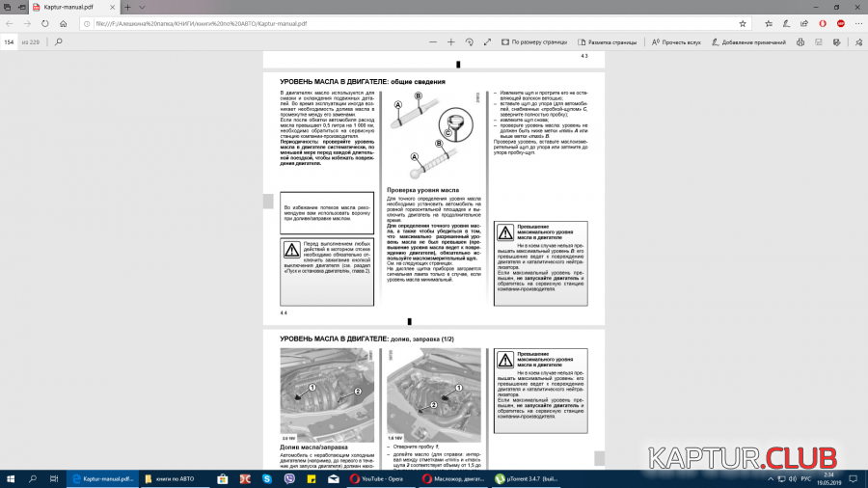Open volume control in system tray
The width and height of the screenshot is (868, 488).
click(792, 478)
